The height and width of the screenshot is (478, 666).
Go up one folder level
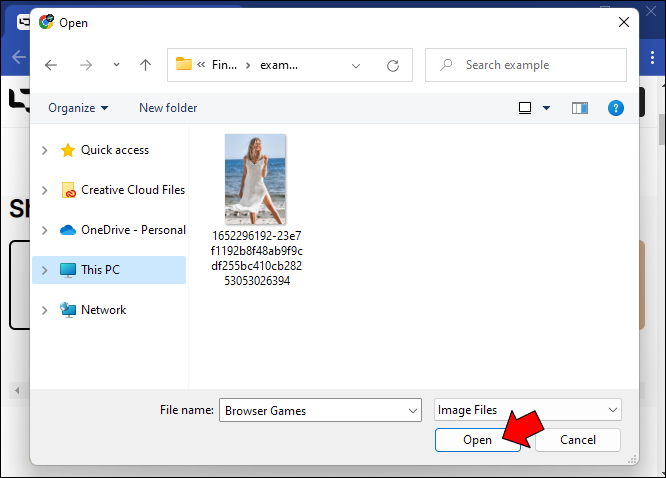coord(145,65)
